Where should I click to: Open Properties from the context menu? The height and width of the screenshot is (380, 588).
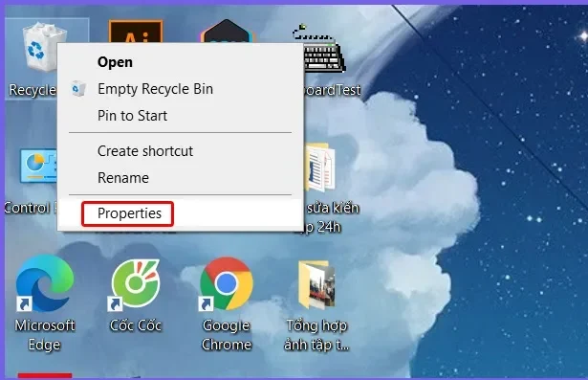[x=129, y=213]
